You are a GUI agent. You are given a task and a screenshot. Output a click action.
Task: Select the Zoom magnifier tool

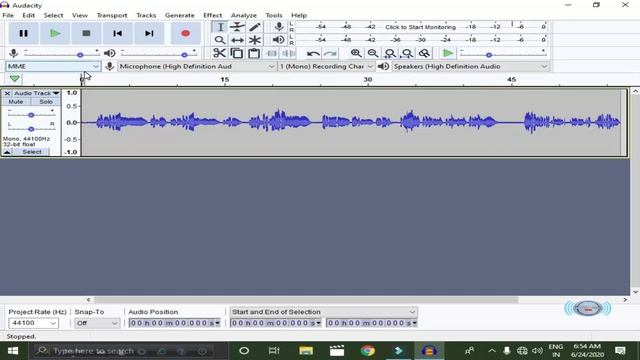(220, 40)
